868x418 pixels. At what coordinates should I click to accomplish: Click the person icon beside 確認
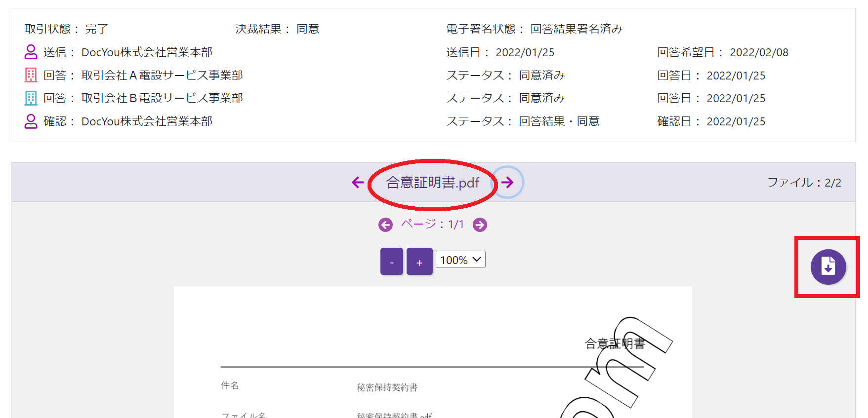[x=31, y=121]
